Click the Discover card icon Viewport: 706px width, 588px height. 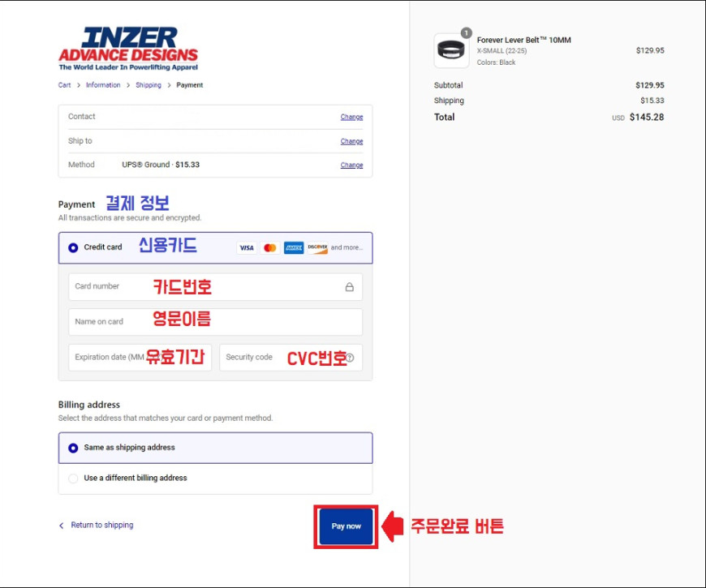pos(317,248)
